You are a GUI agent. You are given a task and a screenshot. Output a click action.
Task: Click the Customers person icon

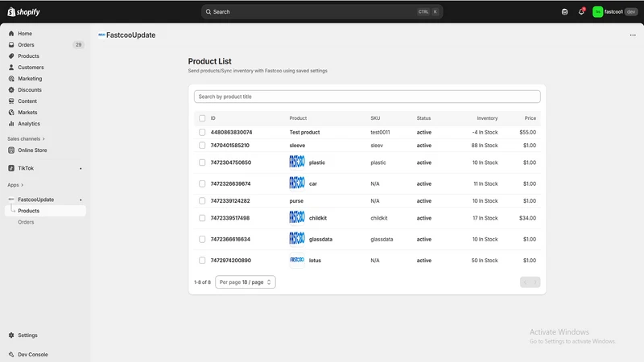coord(11,68)
